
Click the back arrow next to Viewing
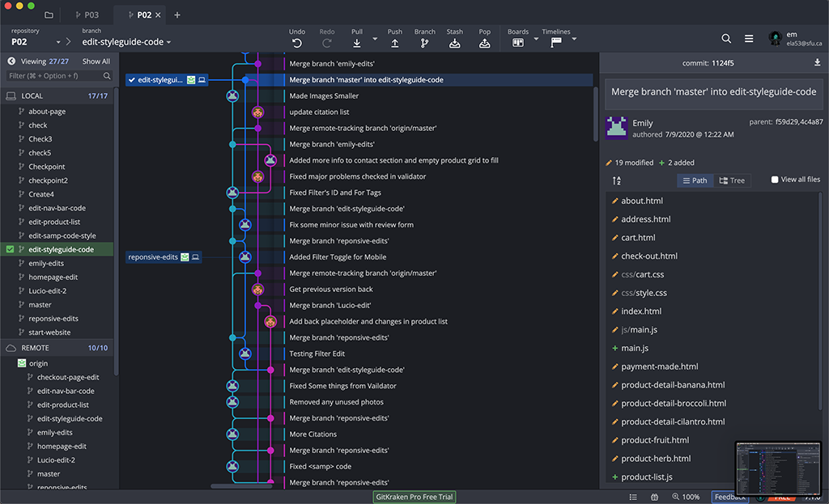tap(11, 61)
